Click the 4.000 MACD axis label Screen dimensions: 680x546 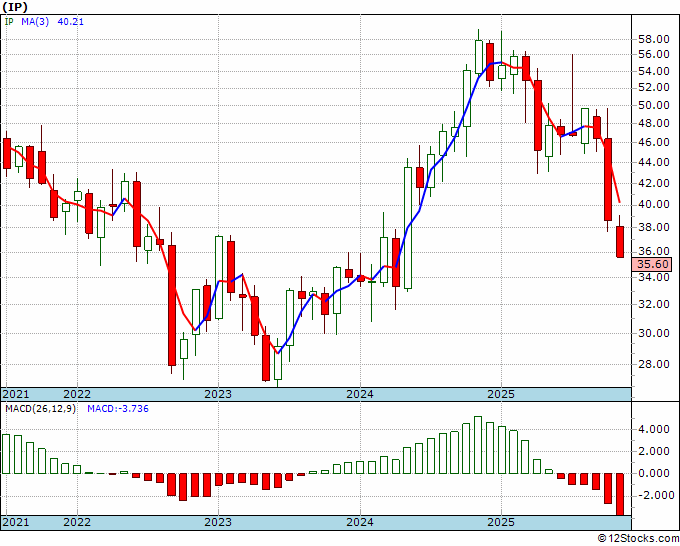click(x=654, y=429)
